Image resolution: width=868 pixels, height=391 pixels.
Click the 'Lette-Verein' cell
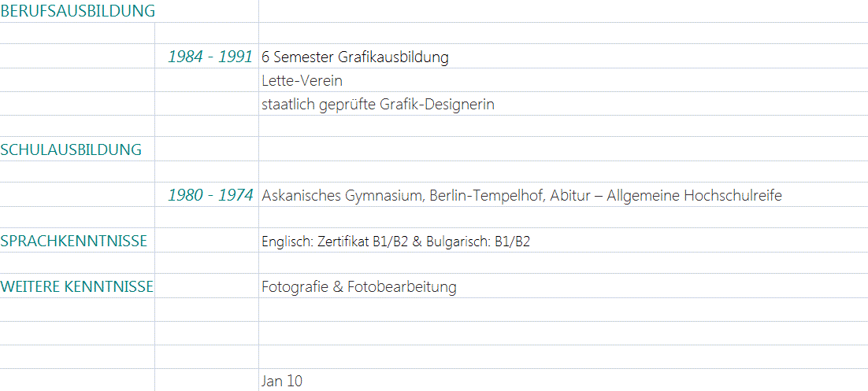coord(302,80)
